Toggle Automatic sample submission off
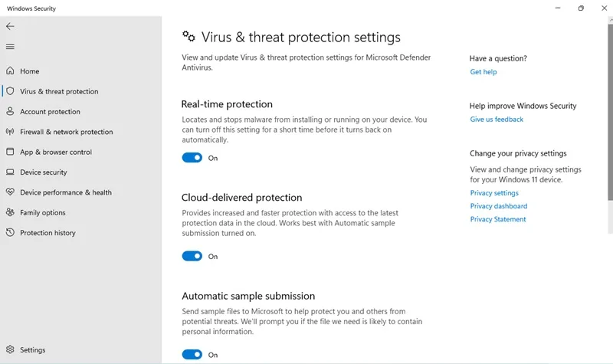The height and width of the screenshot is (364, 613). (x=192, y=355)
